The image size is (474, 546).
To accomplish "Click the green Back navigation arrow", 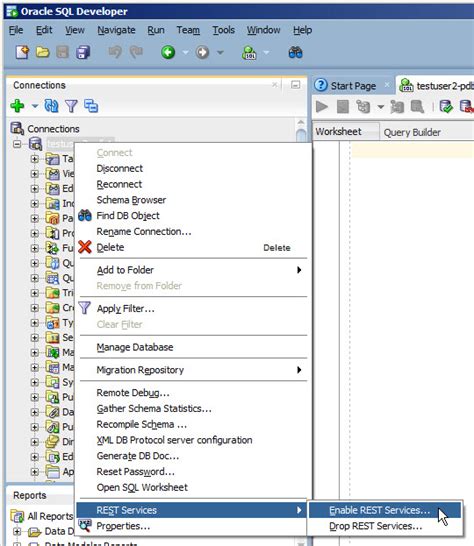I will click(168, 53).
